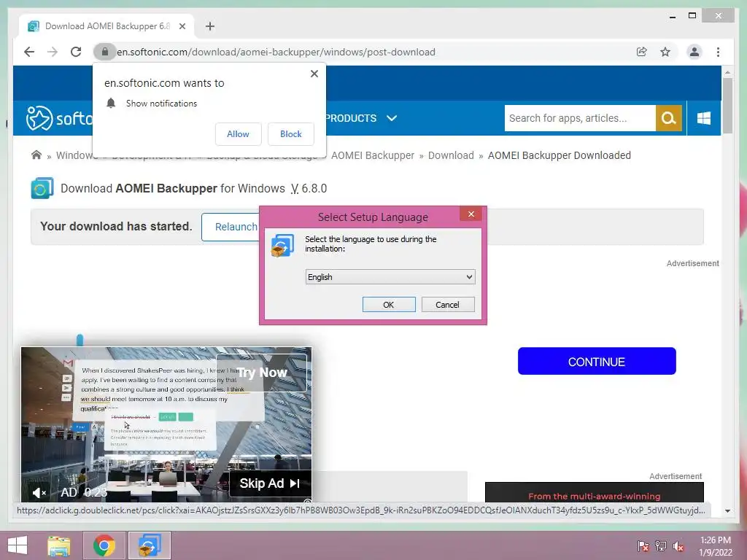Close the Download AOMEI Backupper tab
Viewport: 747px width, 560px height.
[x=182, y=26]
